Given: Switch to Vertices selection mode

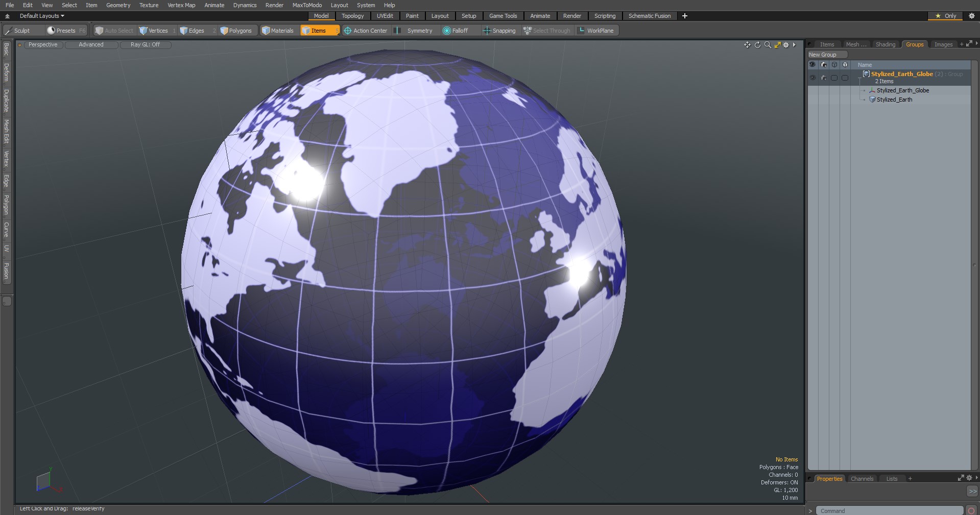Looking at the screenshot, I should pyautogui.click(x=158, y=31).
